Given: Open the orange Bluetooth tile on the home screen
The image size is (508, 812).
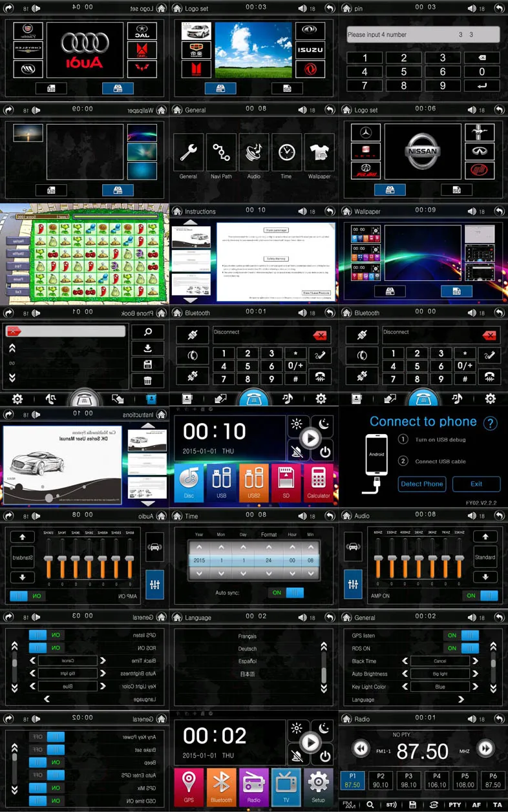Looking at the screenshot, I should 221,787.
